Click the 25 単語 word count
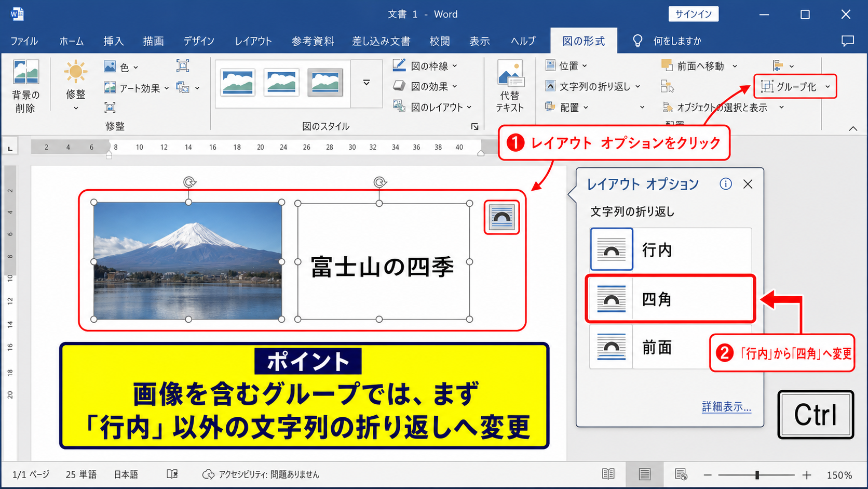Viewport: 868px width, 489px height. click(x=81, y=474)
